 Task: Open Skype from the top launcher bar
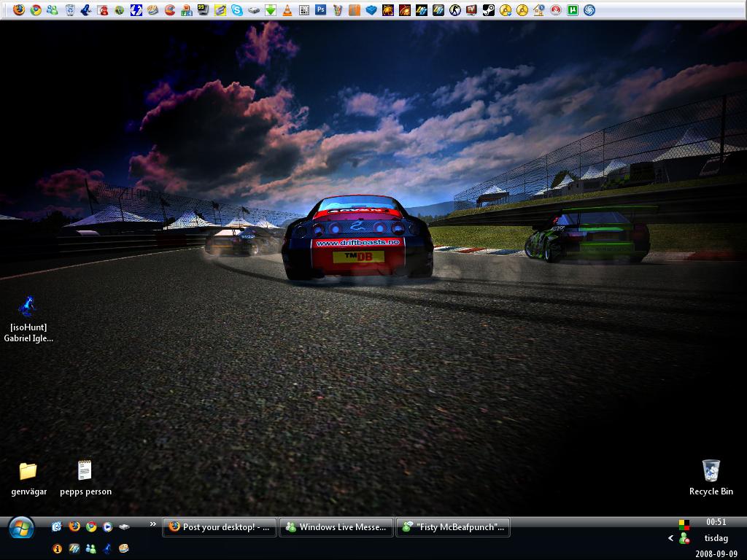[x=237, y=9]
